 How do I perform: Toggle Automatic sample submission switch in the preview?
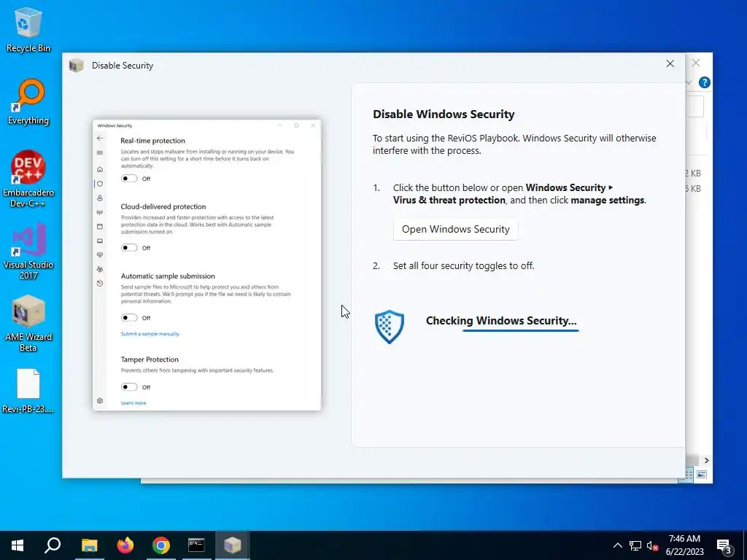129,318
